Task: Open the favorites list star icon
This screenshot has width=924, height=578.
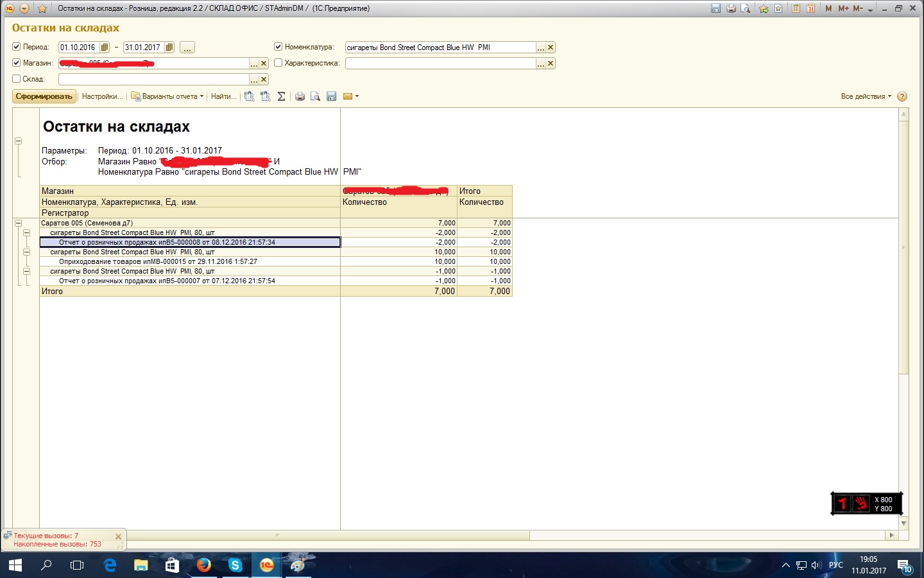Action: click(x=778, y=8)
